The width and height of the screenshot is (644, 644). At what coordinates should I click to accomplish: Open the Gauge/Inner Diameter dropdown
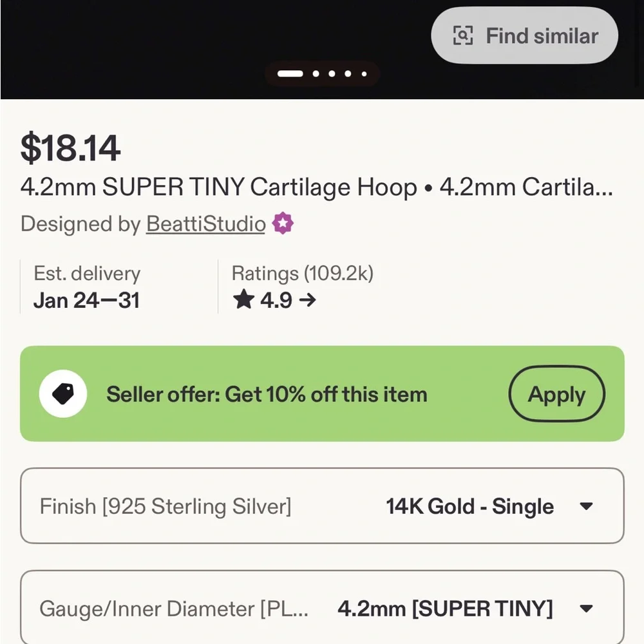coord(322,608)
